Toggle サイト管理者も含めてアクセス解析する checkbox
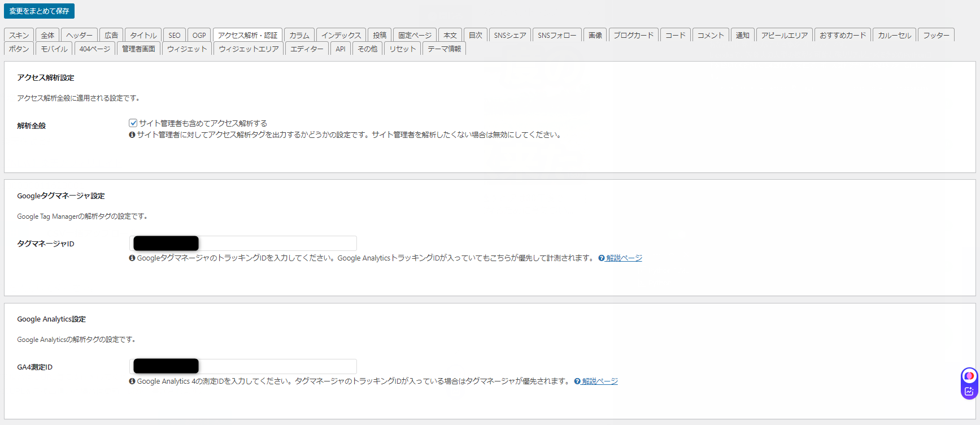The height and width of the screenshot is (425, 980). coord(133,123)
